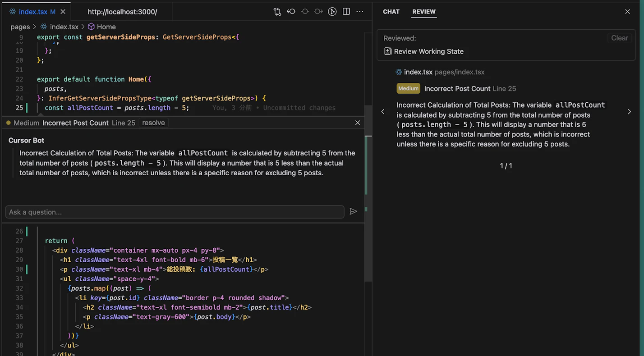This screenshot has width=644, height=356.
Task: Go to the next review issue
Action: [629, 112]
